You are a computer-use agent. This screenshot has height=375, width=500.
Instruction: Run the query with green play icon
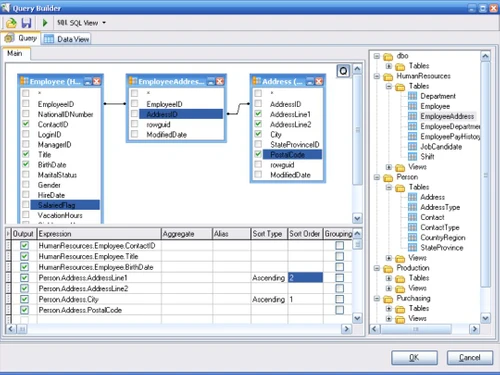click(45, 23)
